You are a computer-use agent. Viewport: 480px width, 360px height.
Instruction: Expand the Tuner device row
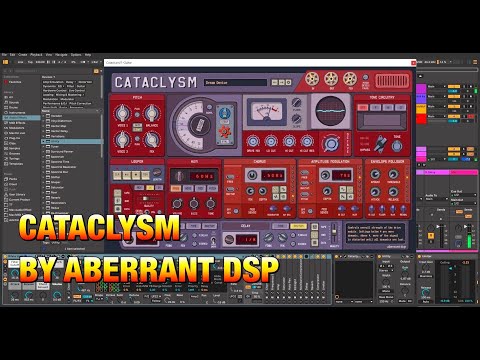pyautogui.click(x=44, y=146)
